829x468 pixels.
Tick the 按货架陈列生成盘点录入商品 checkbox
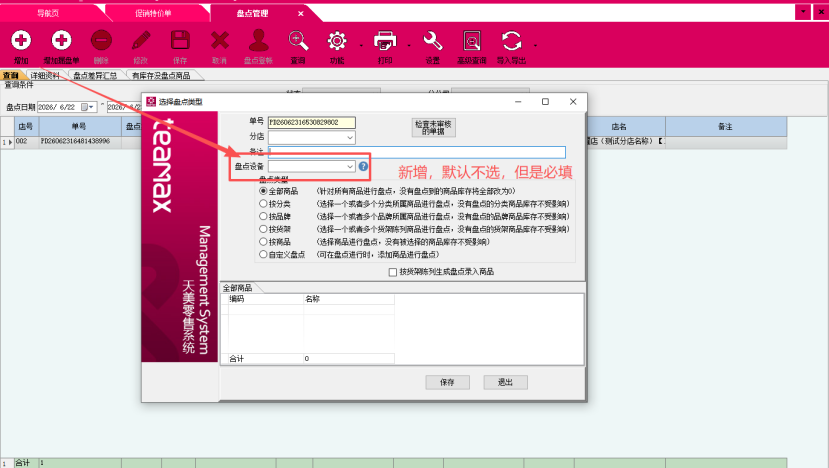(x=393, y=272)
